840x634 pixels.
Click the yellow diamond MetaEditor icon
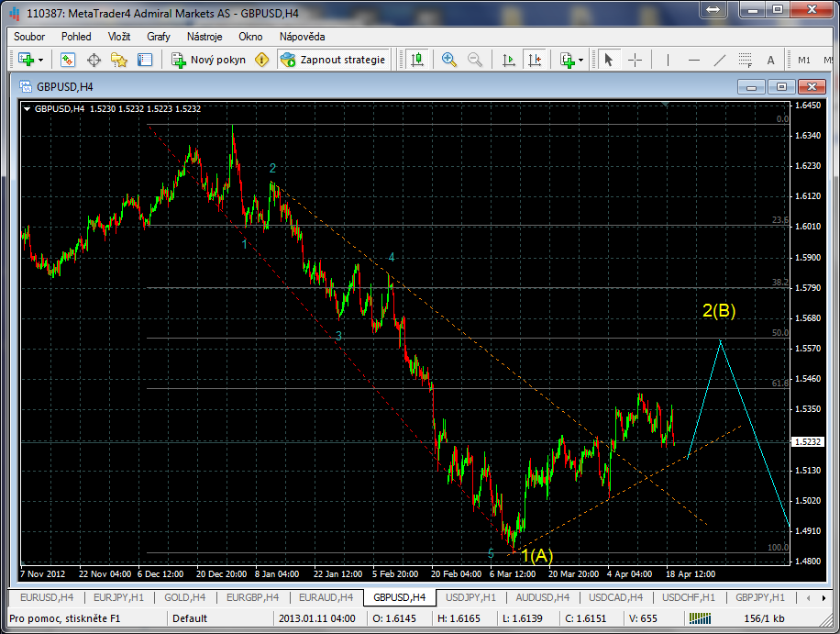pos(261,60)
